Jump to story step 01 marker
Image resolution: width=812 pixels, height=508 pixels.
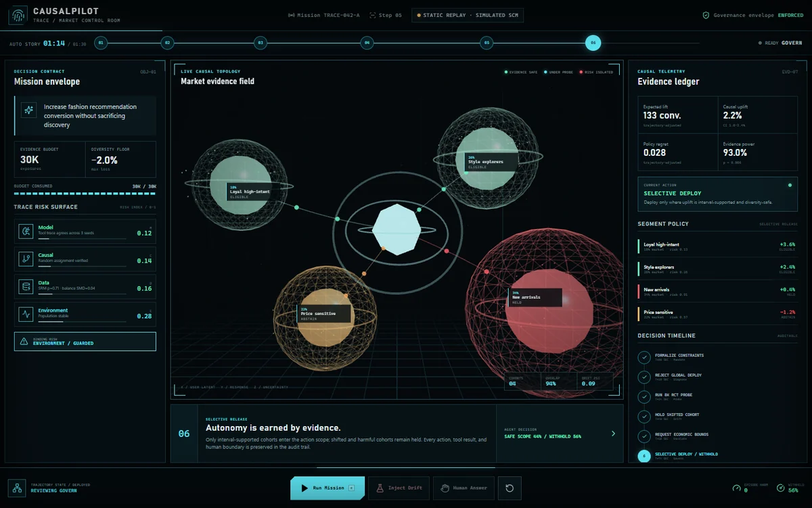pyautogui.click(x=101, y=43)
